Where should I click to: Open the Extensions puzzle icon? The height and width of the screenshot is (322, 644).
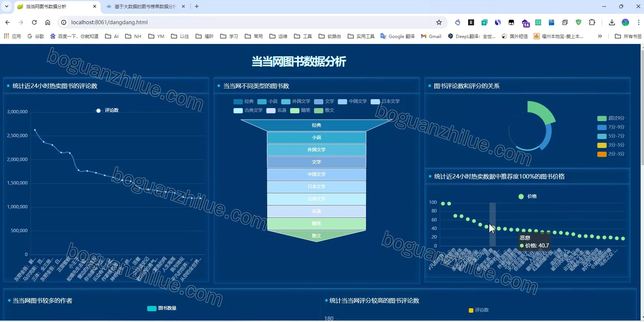(592, 22)
